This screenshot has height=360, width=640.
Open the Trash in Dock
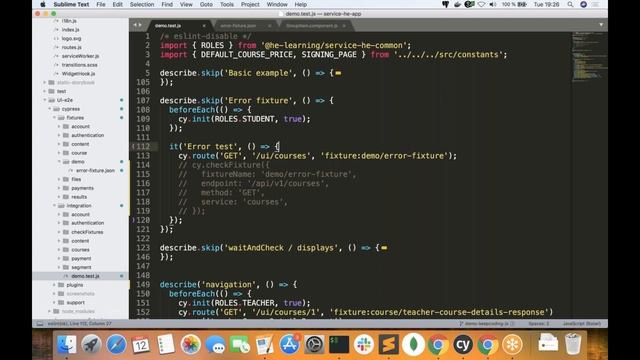(x=573, y=344)
